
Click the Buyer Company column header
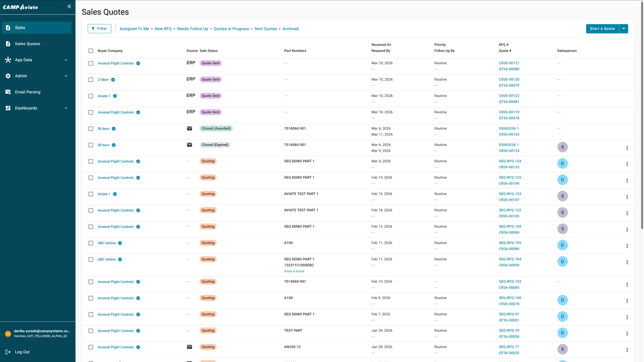point(110,51)
